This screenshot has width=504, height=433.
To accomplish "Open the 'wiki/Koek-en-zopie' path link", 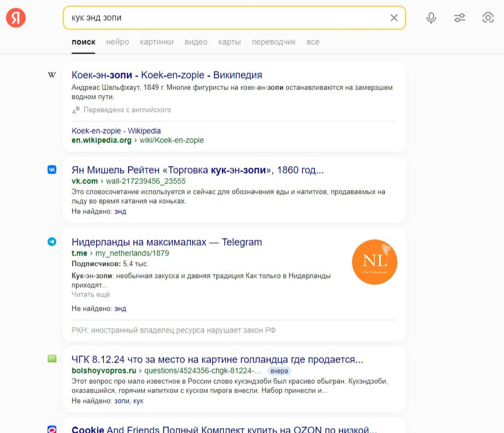I will tap(172, 140).
